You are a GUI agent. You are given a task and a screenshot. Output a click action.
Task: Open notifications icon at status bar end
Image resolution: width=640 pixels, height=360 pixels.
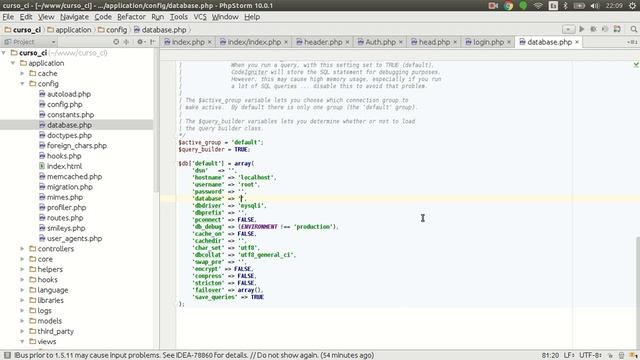tap(633, 356)
